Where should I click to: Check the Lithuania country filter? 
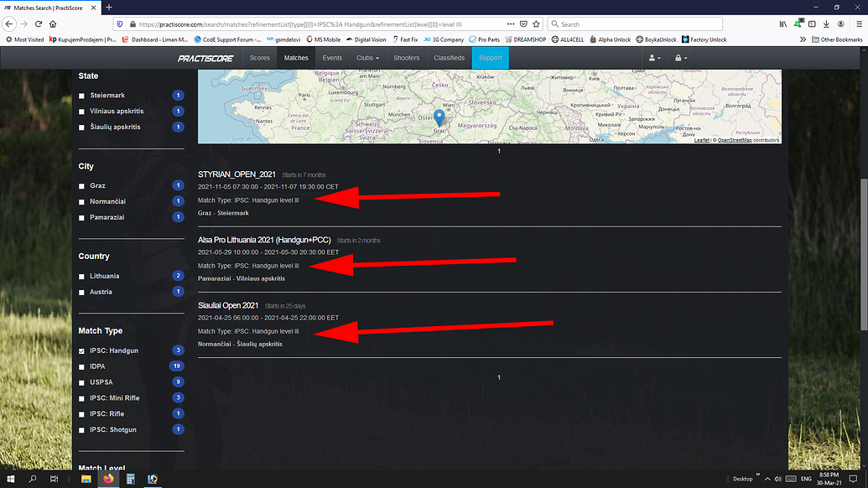click(x=82, y=276)
